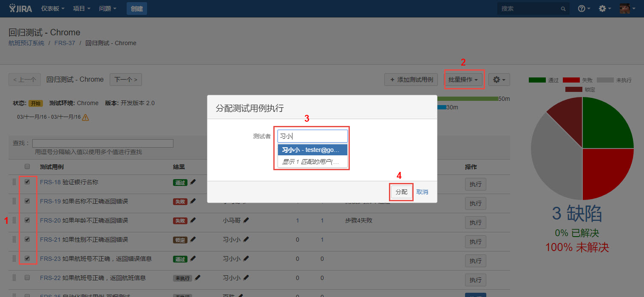Uncheck the FRS-23 checkbox

tap(27, 258)
